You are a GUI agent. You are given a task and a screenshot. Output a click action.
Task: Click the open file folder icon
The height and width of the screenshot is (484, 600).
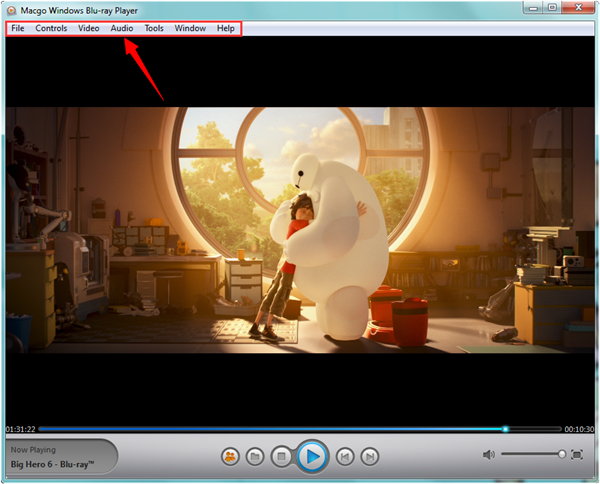pyautogui.click(x=255, y=456)
